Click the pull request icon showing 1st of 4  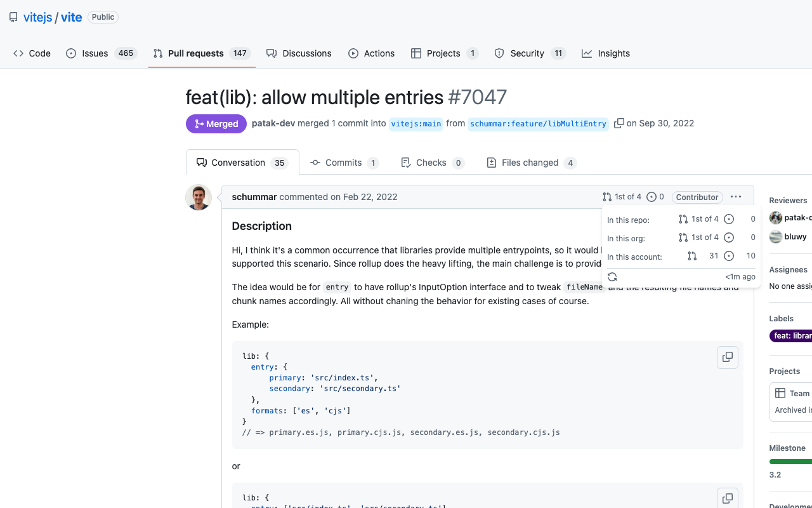[x=606, y=197]
